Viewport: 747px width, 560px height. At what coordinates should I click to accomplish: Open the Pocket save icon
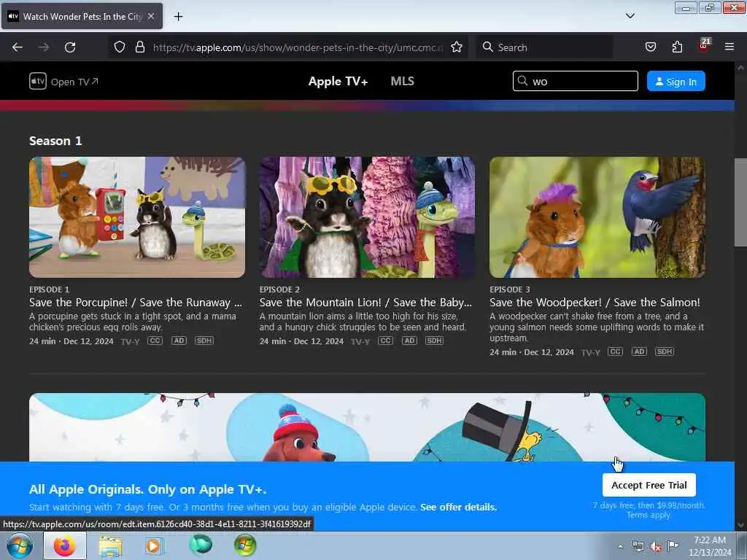click(650, 47)
